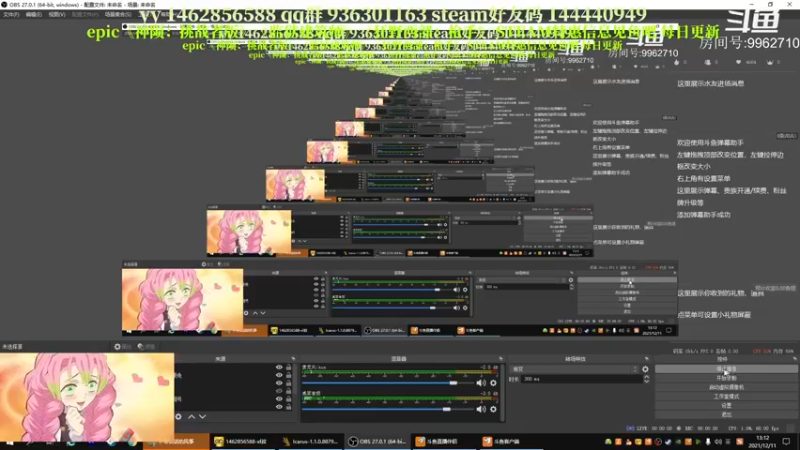Click the anime girl preview thumbnail
This screenshot has width=800, height=450.
tap(87, 396)
